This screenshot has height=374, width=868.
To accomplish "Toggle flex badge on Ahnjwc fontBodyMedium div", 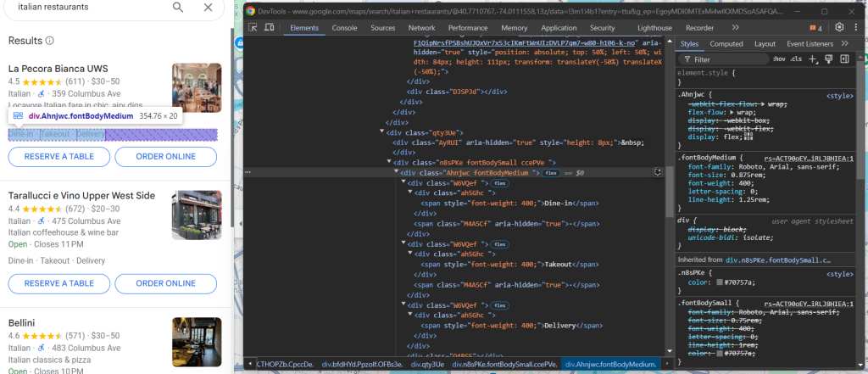I will coord(551,173).
